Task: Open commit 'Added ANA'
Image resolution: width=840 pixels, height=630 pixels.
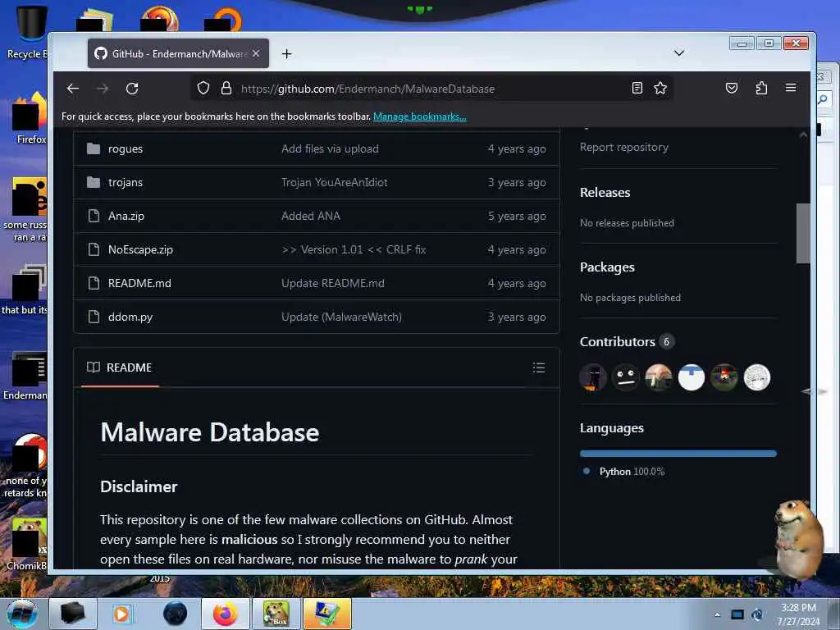Action: [x=311, y=217]
